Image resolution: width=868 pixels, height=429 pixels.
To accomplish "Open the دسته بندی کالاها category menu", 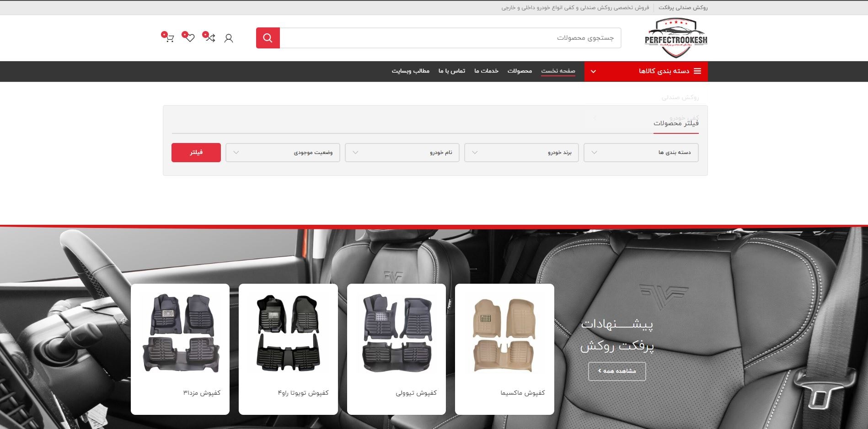I will pos(646,71).
